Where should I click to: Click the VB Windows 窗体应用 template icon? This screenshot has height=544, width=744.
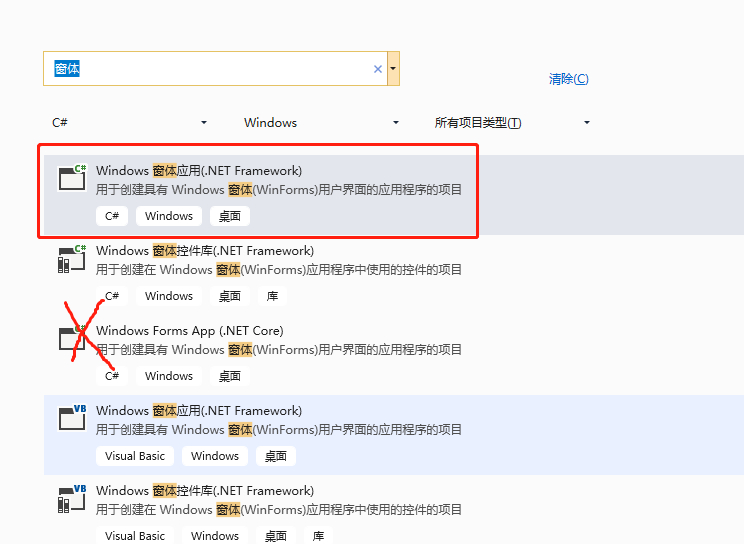72,418
